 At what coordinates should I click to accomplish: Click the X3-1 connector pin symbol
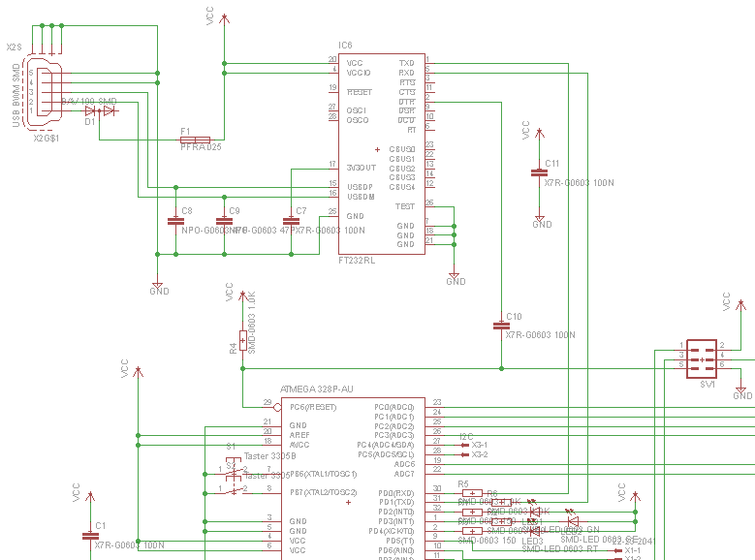tap(465, 445)
